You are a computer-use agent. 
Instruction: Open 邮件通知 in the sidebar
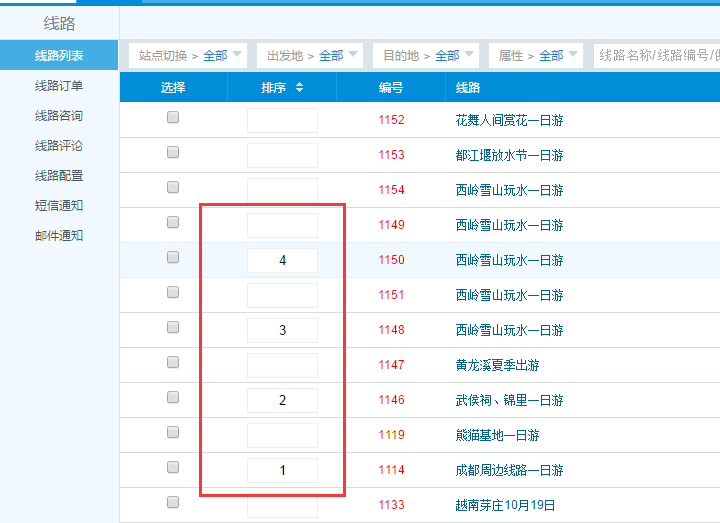(x=59, y=236)
